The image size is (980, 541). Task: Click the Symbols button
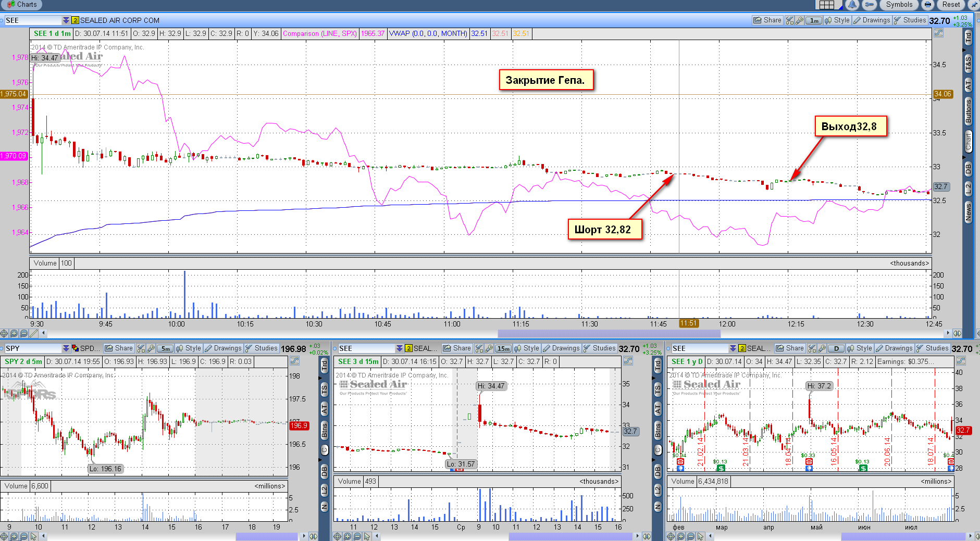click(x=899, y=5)
